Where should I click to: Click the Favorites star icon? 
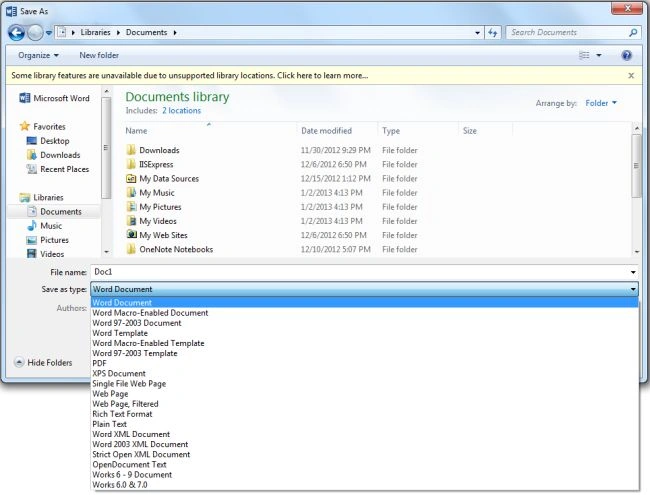(25, 126)
